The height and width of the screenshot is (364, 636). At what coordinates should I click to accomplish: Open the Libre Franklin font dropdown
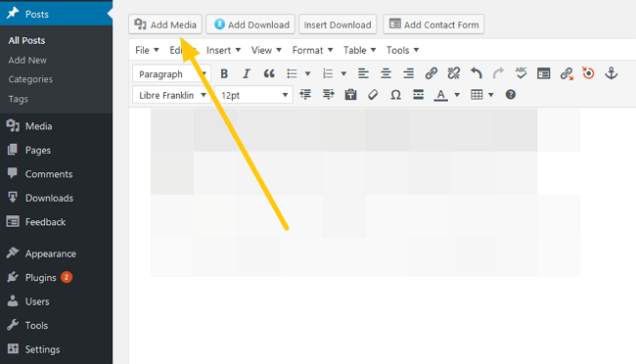[171, 95]
